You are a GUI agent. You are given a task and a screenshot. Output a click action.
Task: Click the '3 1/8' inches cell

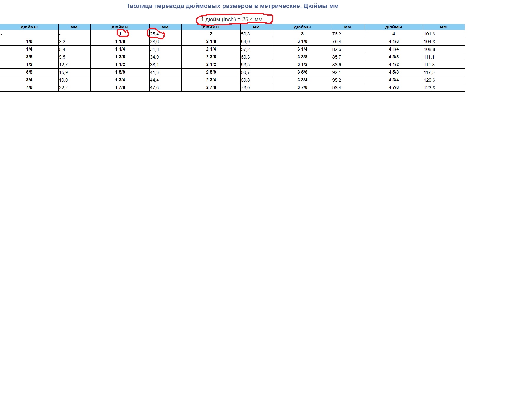[x=302, y=41]
